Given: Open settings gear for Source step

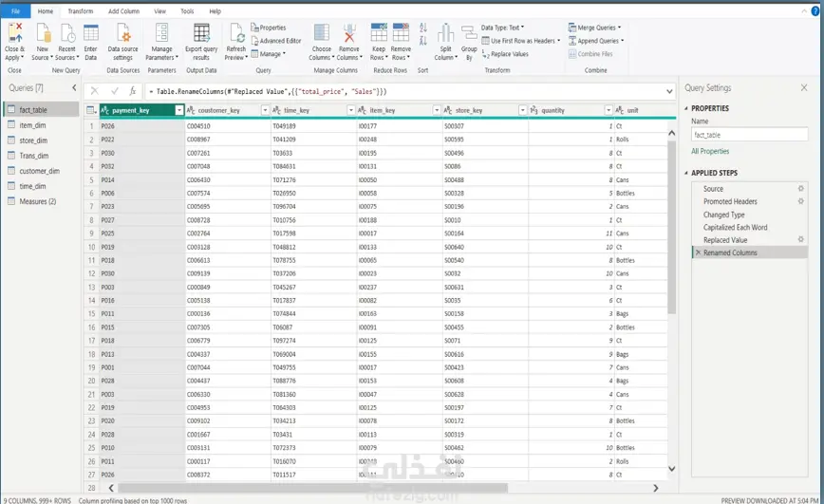Looking at the screenshot, I should (x=801, y=188).
